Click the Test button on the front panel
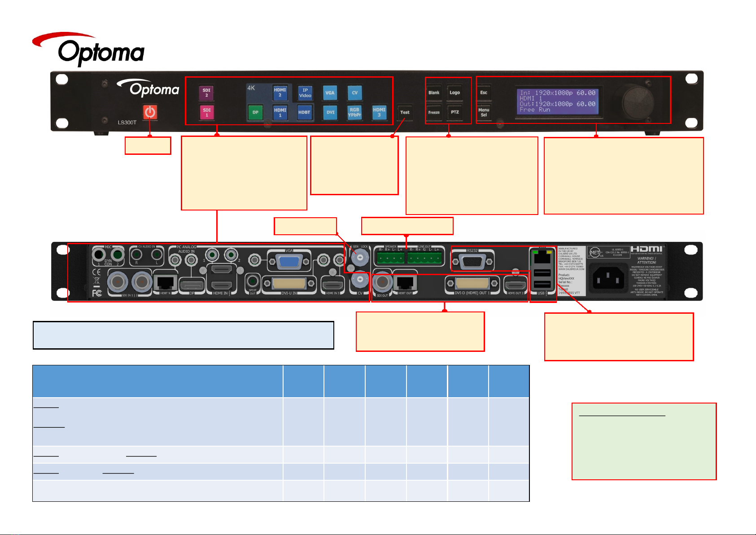 tap(405, 113)
